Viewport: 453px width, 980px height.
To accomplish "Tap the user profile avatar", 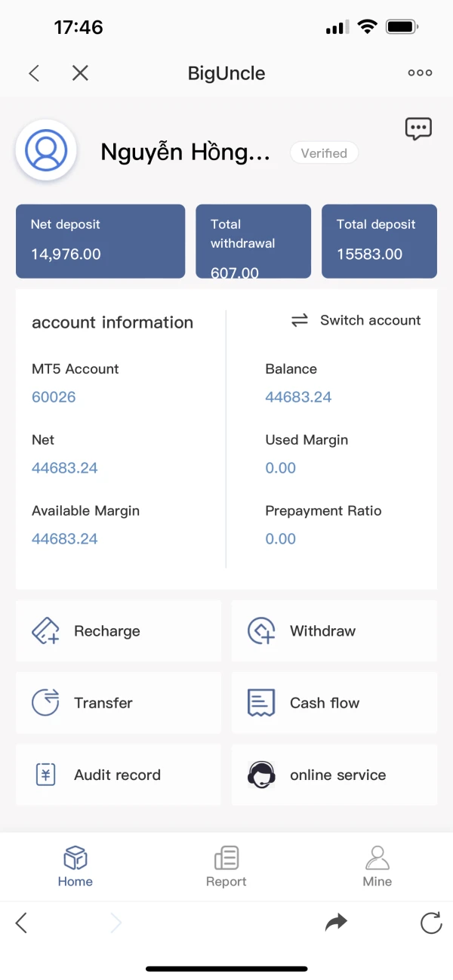I will click(46, 151).
